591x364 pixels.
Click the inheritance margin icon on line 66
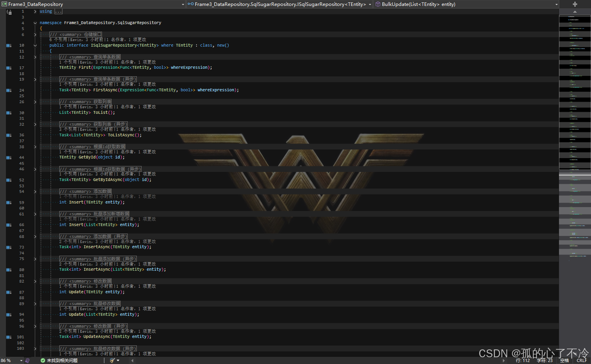(x=9, y=225)
